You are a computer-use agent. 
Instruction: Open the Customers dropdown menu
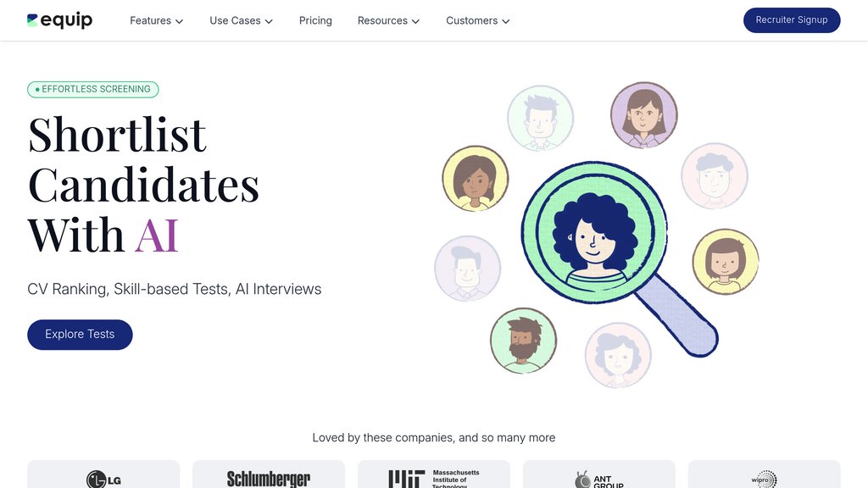pyautogui.click(x=477, y=20)
